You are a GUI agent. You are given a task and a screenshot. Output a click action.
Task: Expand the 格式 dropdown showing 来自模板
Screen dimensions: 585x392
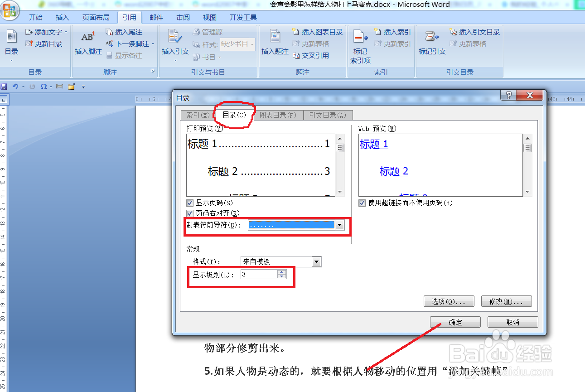coord(316,261)
